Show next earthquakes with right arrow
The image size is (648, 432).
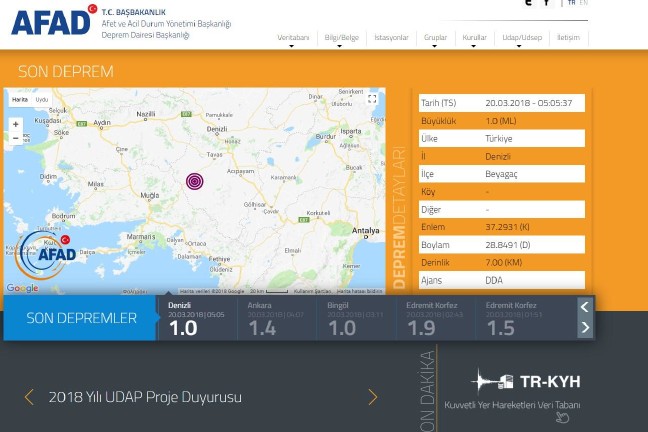click(x=585, y=328)
